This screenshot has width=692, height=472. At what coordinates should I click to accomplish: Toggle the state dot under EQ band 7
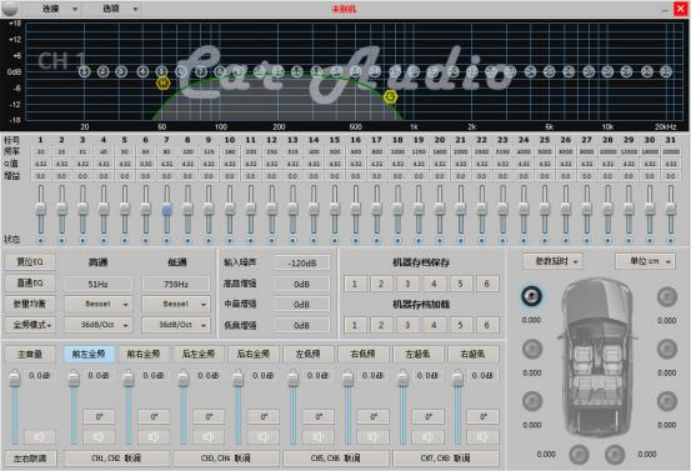click(166, 241)
